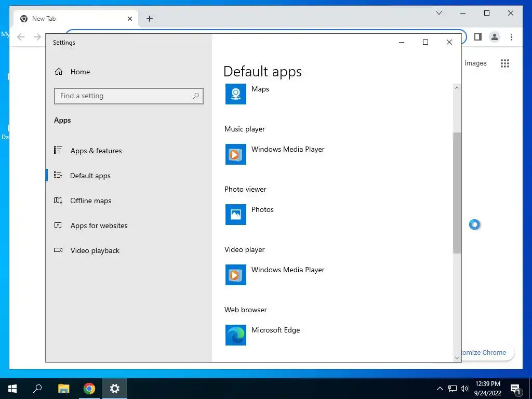Minimize the Settings window

tap(402, 42)
